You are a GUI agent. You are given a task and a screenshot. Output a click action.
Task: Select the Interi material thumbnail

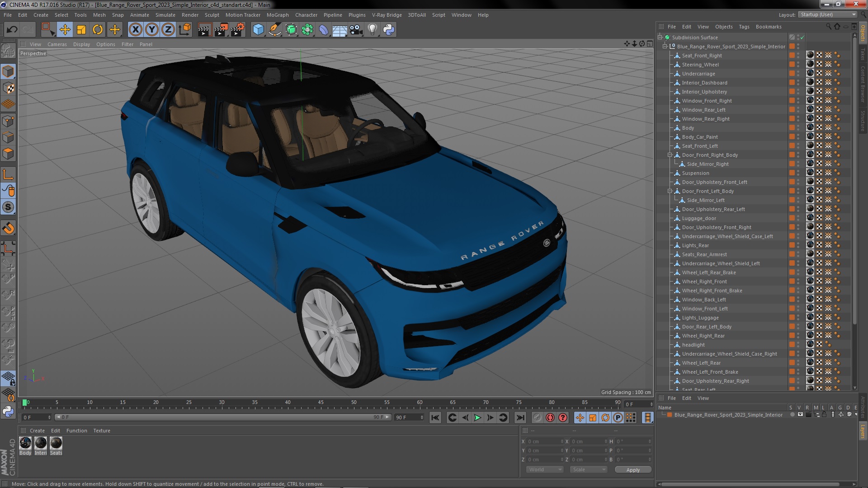click(x=41, y=443)
